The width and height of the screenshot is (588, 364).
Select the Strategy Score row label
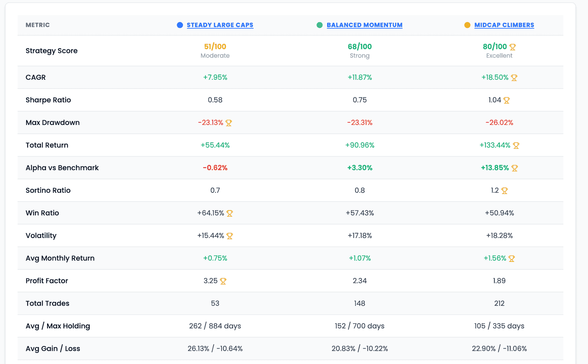click(x=51, y=51)
